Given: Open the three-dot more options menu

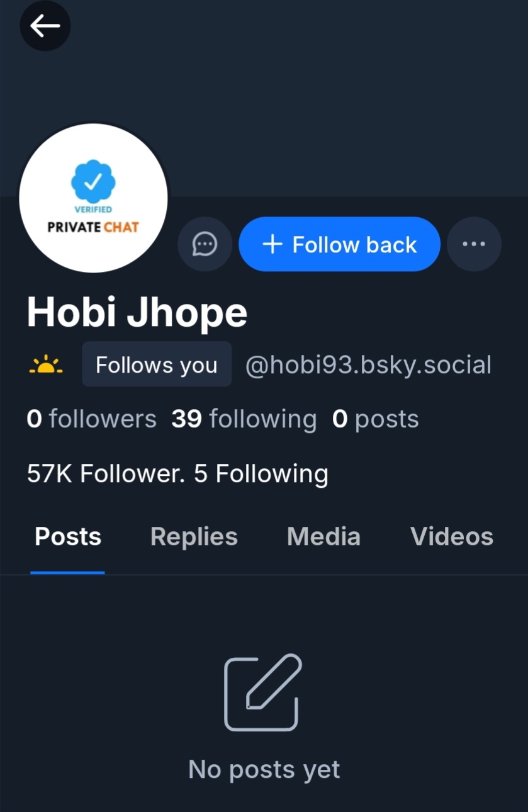Looking at the screenshot, I should pyautogui.click(x=474, y=244).
